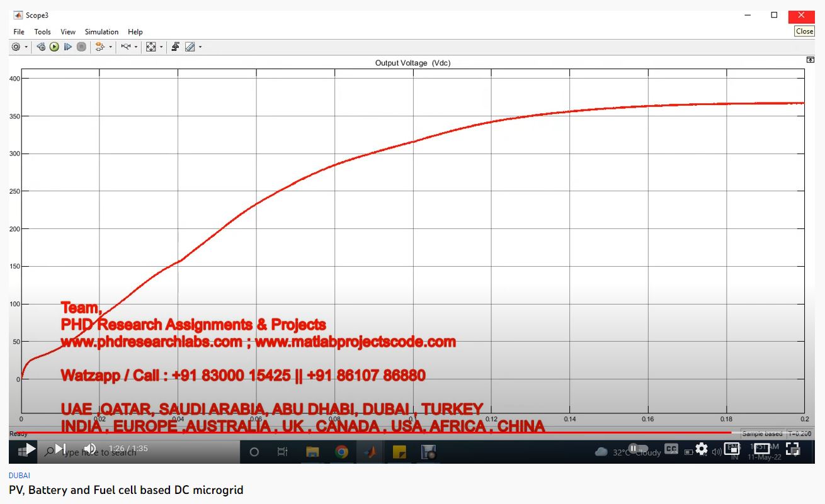This screenshot has height=504, width=825.
Task: Mute the video volume
Action: [89, 449]
